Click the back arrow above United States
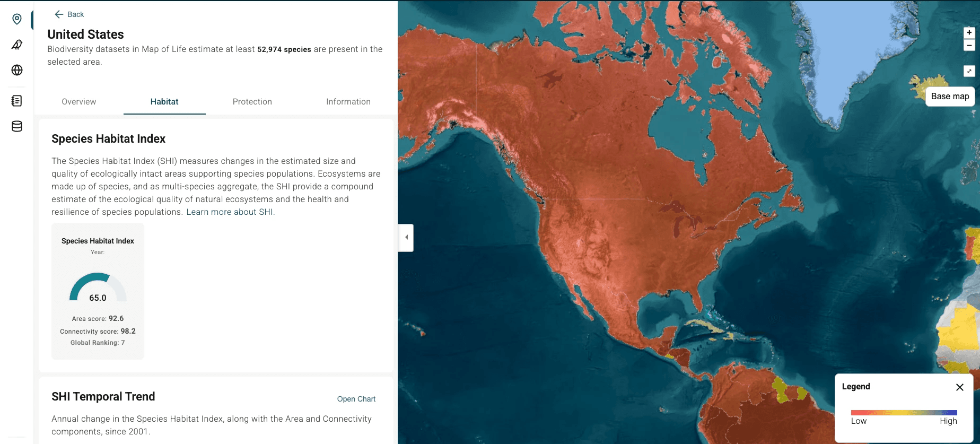 point(59,14)
